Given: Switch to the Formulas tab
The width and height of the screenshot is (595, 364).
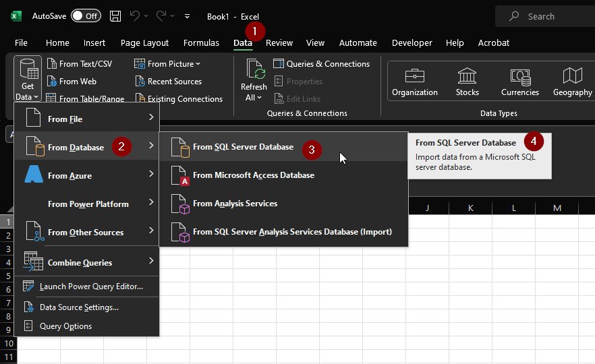Looking at the screenshot, I should (201, 43).
